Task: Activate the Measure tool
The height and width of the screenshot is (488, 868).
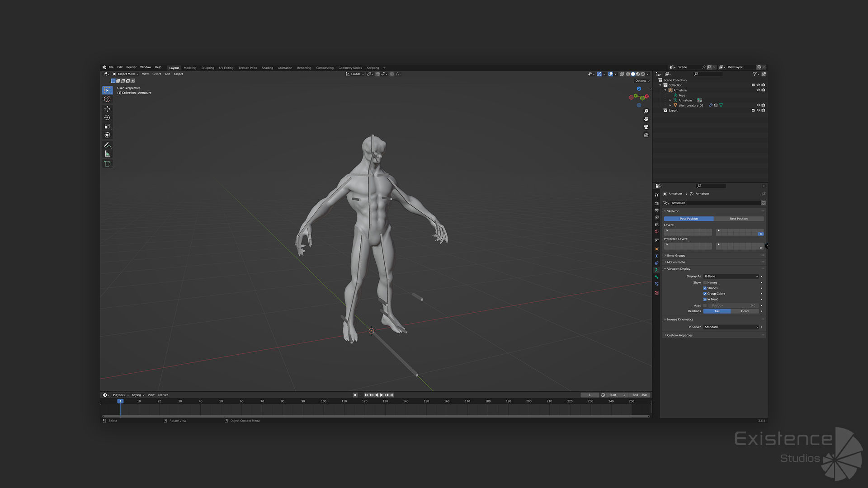Action: tap(108, 153)
